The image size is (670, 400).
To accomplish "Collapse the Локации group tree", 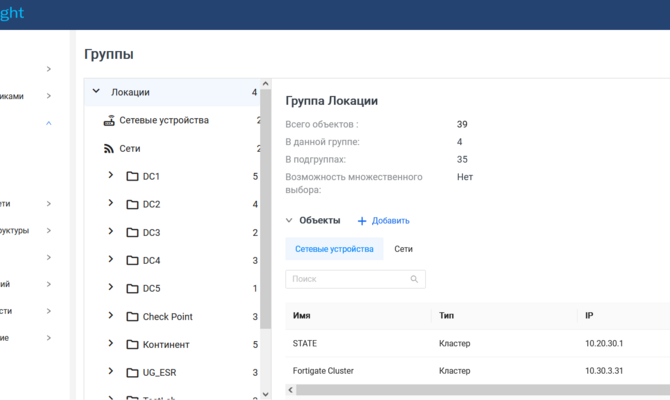I will [96, 91].
